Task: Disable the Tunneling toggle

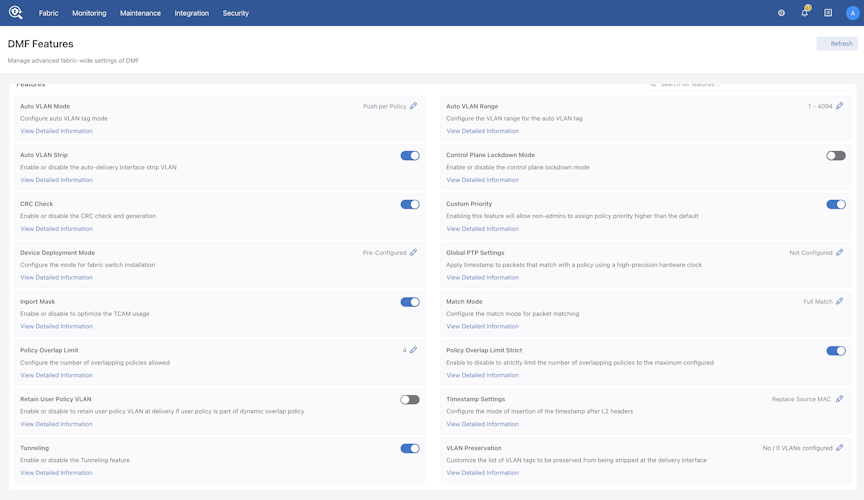Action: [x=410, y=449]
